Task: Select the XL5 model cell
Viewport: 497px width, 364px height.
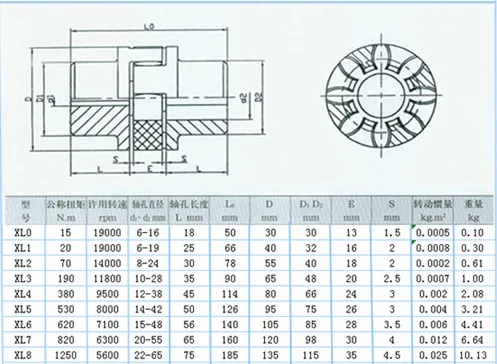Action: pyautogui.click(x=23, y=309)
